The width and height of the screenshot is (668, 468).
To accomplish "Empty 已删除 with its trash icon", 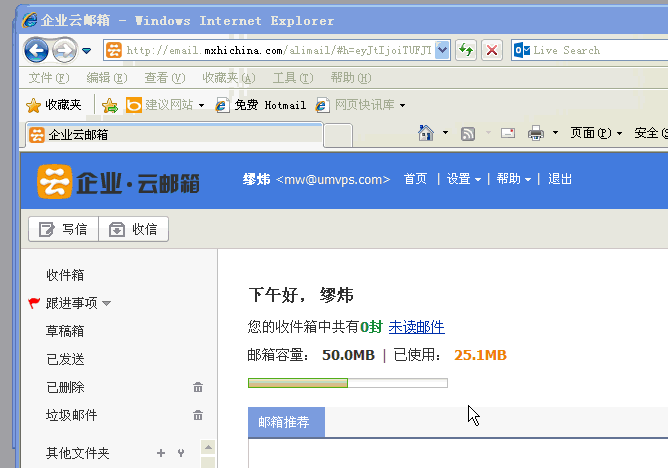I will click(198, 387).
